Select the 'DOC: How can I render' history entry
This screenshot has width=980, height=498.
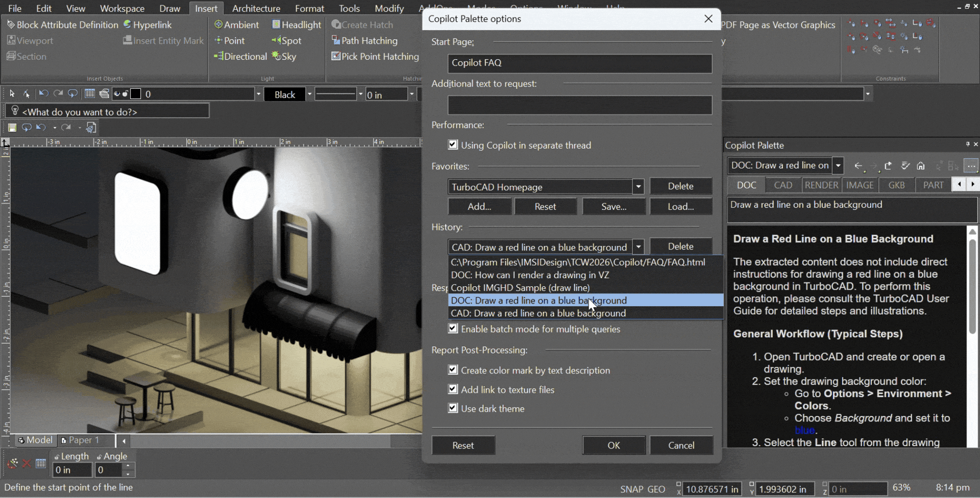tap(585, 275)
